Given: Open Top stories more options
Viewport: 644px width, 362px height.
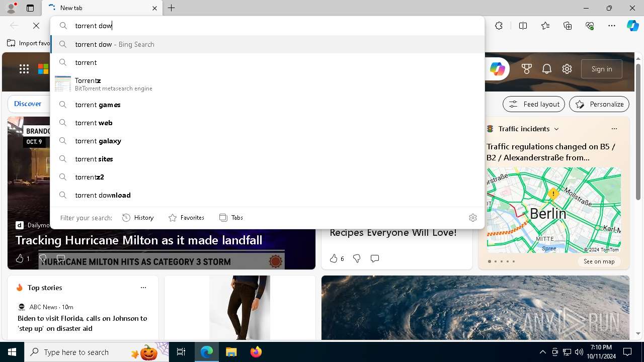Looking at the screenshot, I should point(143,288).
